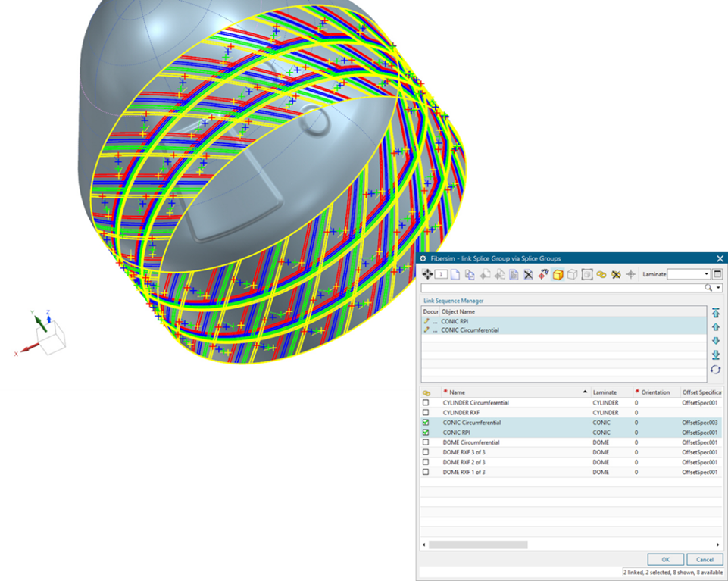The width and height of the screenshot is (728, 581).
Task: Click the yellow chain link toolbar icon
Action: pos(601,274)
